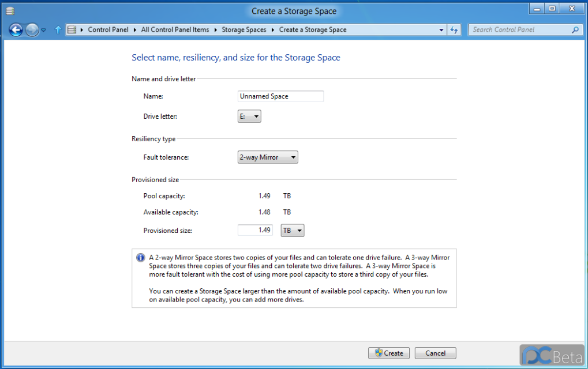Click the 'Resiliency type' section heading
Image resolution: width=588 pixels, height=369 pixels.
153,139
